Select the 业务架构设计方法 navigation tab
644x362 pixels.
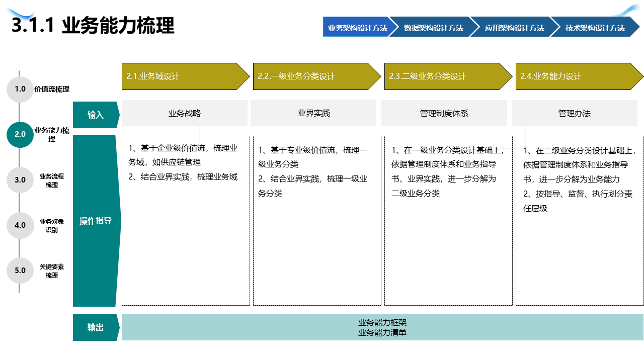(x=357, y=28)
